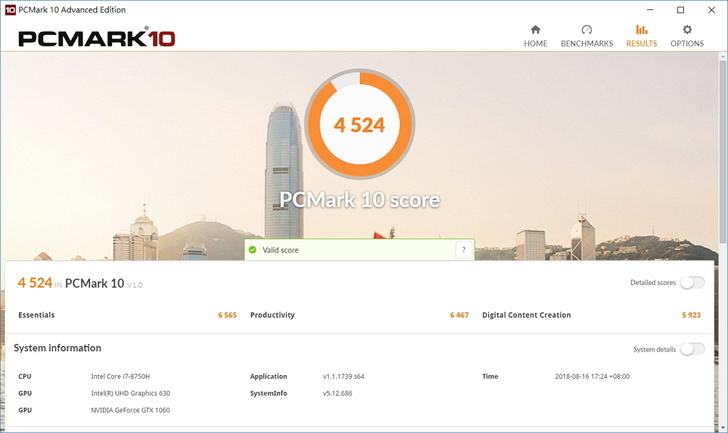Click the Time value 2018-08-16 17:24
Viewport: 728px width, 433px height.
tap(592, 376)
